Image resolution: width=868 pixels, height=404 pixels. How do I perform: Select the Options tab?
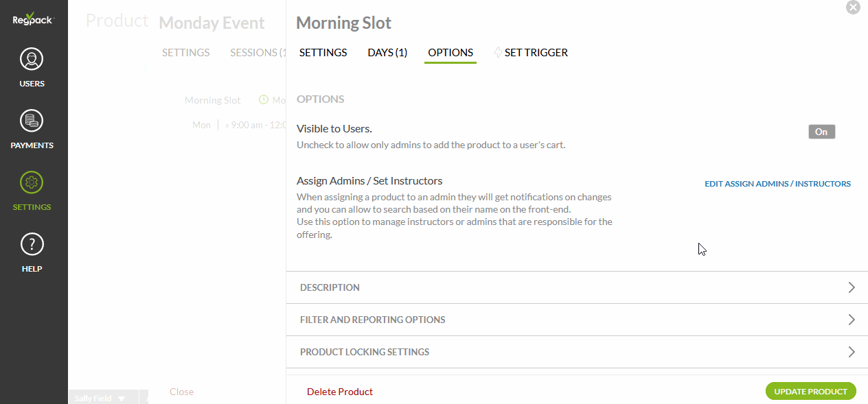tap(450, 53)
